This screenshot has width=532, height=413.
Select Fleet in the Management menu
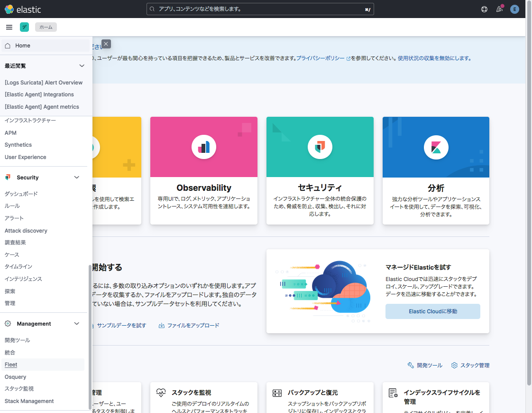pos(11,365)
